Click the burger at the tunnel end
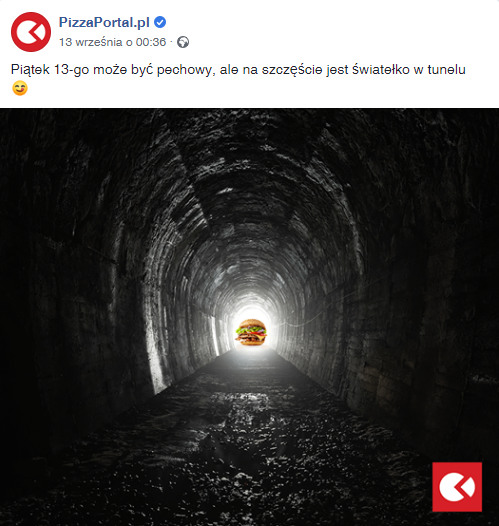The height and width of the screenshot is (526, 499). click(251, 332)
